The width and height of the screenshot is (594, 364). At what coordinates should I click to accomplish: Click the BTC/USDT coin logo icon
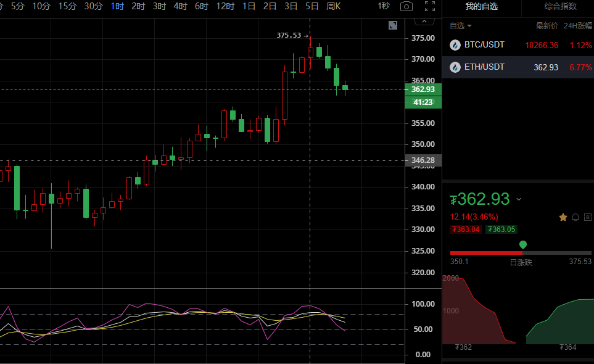pos(455,45)
